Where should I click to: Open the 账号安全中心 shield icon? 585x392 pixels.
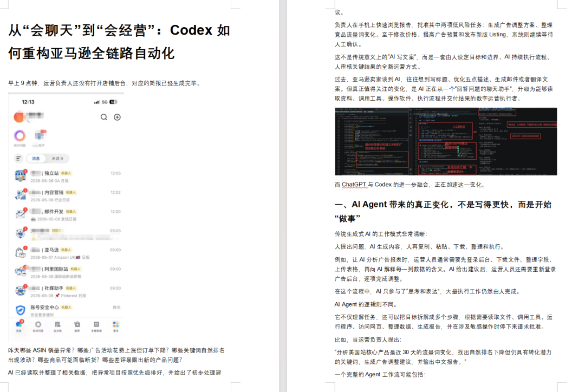pyautogui.click(x=21, y=310)
